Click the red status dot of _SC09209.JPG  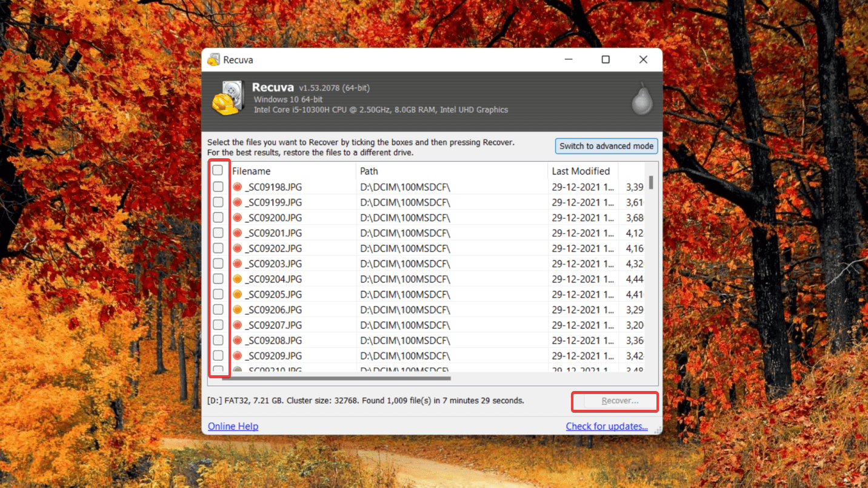click(238, 356)
